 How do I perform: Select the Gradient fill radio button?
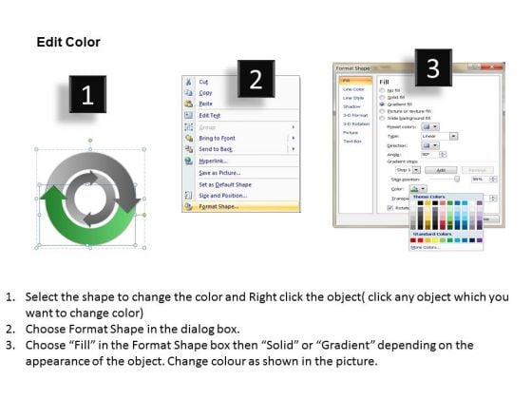[382, 104]
